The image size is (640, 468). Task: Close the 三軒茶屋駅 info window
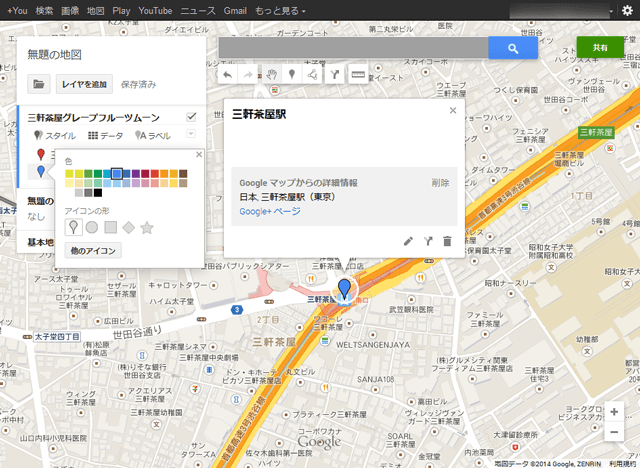pos(453,110)
